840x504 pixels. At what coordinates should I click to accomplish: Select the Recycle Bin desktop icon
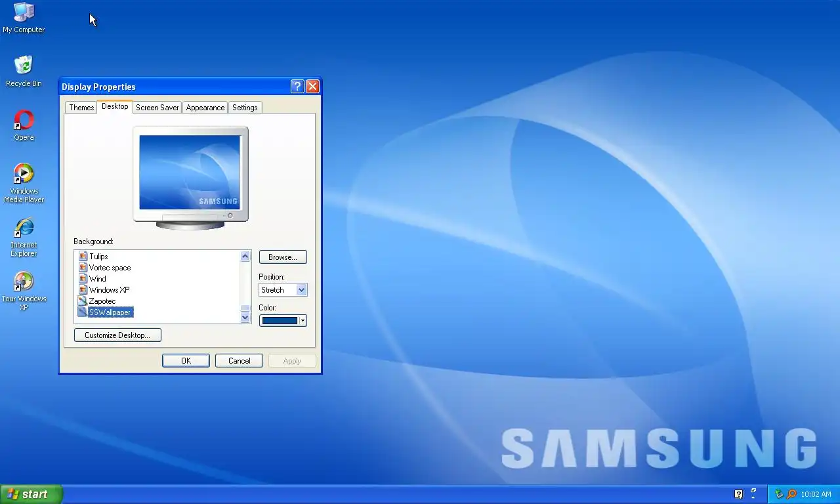point(24,72)
